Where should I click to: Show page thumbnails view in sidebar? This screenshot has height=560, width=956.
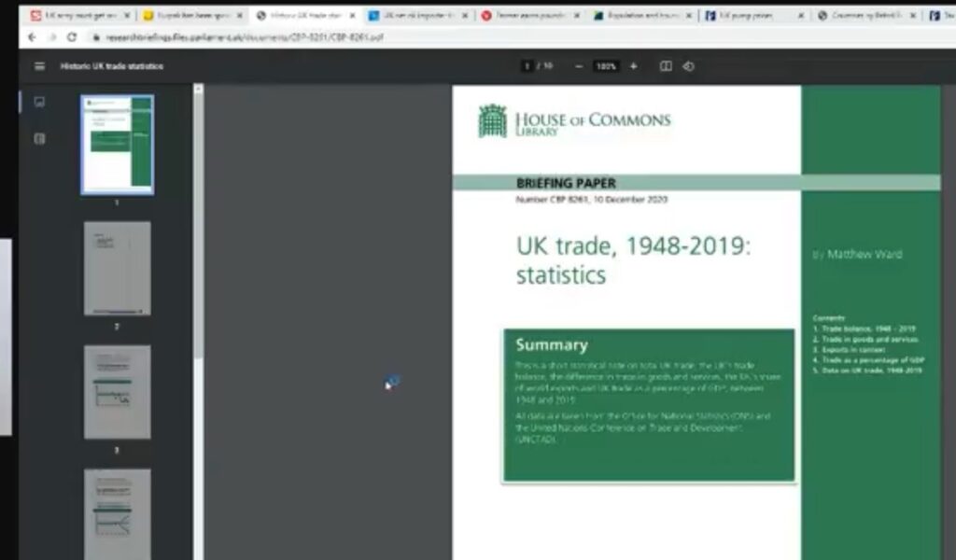[x=39, y=103]
